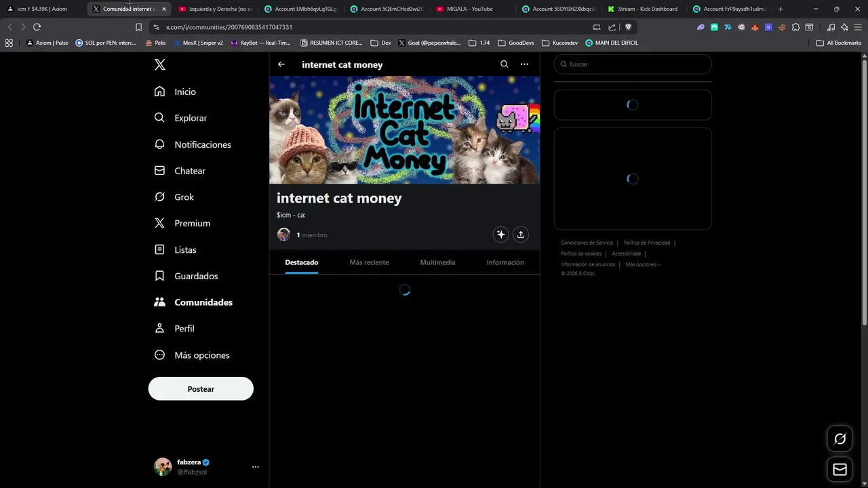Screen dimensions: 868x488
Task: Click the Listas bookmark-list icon
Action: pyautogui.click(x=159, y=249)
